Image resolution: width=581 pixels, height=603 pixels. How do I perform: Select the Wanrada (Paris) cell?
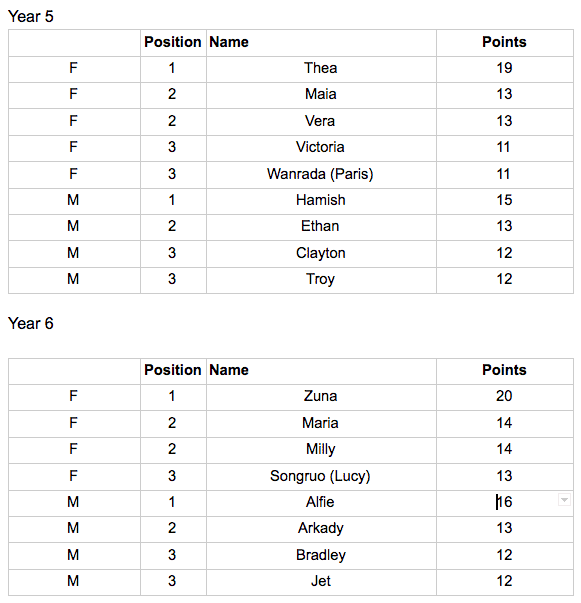[x=321, y=175]
